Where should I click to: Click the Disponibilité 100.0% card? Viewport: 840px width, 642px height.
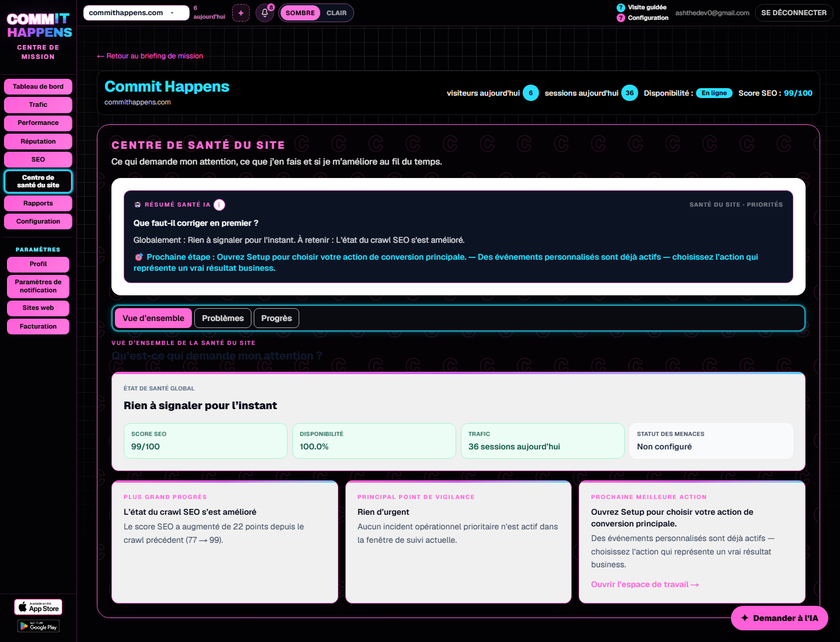(x=374, y=441)
